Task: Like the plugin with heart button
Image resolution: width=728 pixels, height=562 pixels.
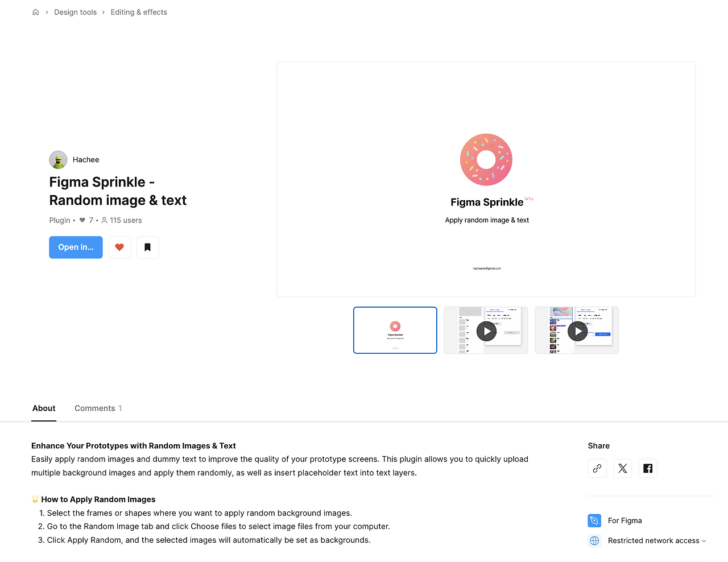Action: tap(119, 247)
